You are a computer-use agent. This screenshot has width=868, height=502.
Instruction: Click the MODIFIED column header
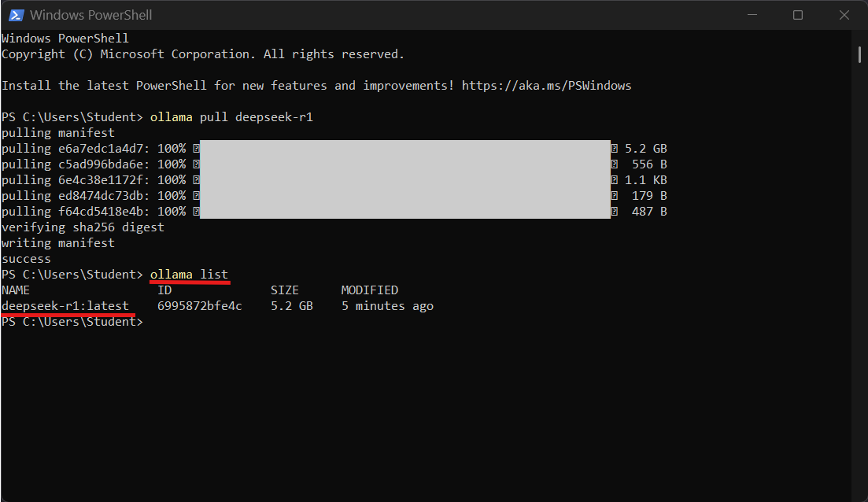pyautogui.click(x=370, y=290)
